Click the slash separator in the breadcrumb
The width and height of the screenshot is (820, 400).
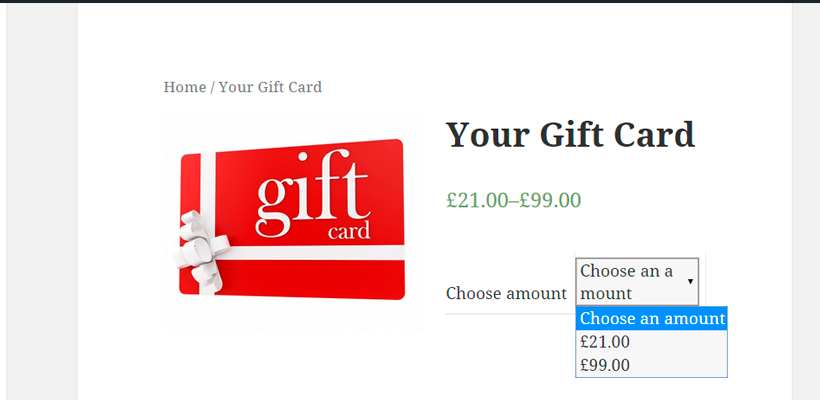(x=212, y=87)
